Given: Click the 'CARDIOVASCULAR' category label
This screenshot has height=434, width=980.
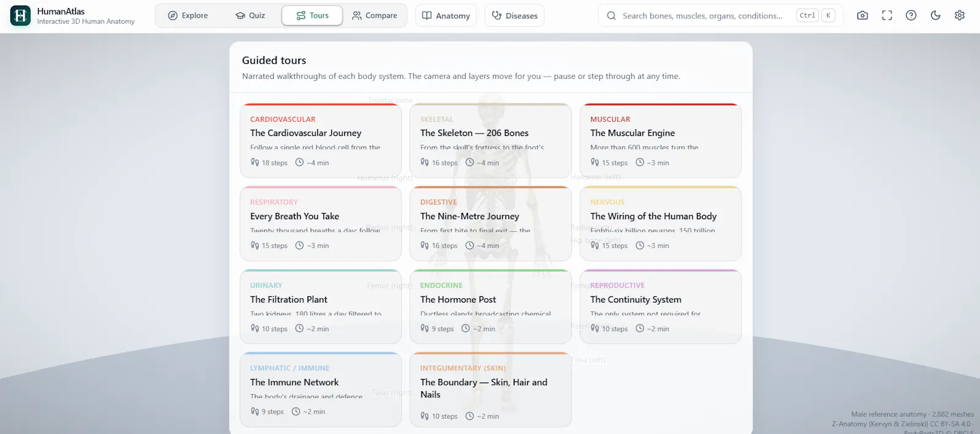Looking at the screenshot, I should [x=283, y=119].
